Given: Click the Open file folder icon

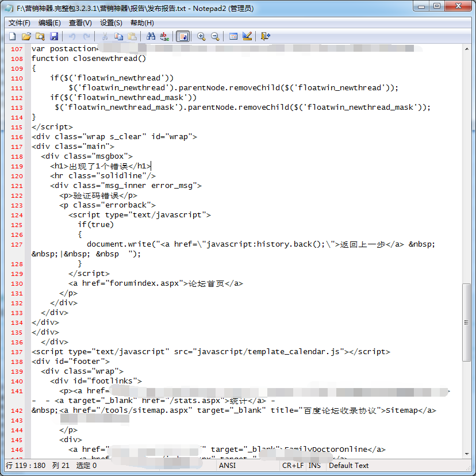Looking at the screenshot, I should (26, 36).
